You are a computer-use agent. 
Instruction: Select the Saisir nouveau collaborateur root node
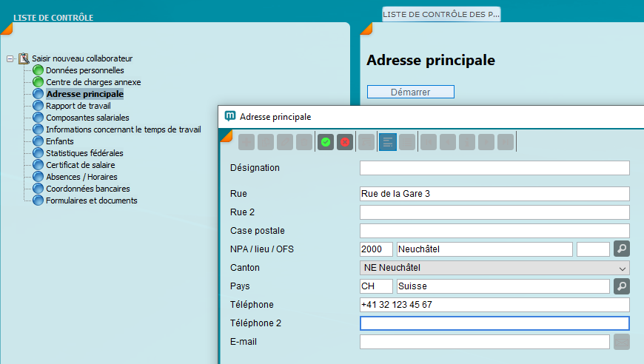(82, 58)
